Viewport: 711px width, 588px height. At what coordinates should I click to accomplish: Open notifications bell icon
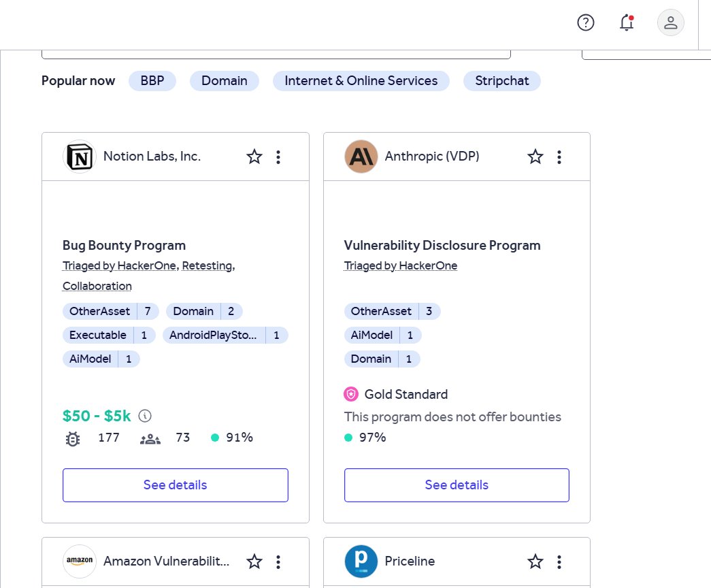tap(627, 22)
